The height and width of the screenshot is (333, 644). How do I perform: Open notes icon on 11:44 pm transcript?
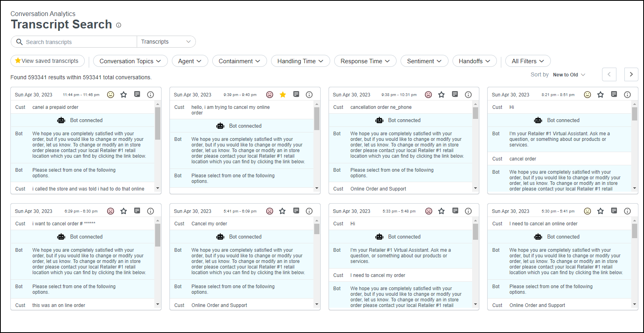(x=137, y=94)
